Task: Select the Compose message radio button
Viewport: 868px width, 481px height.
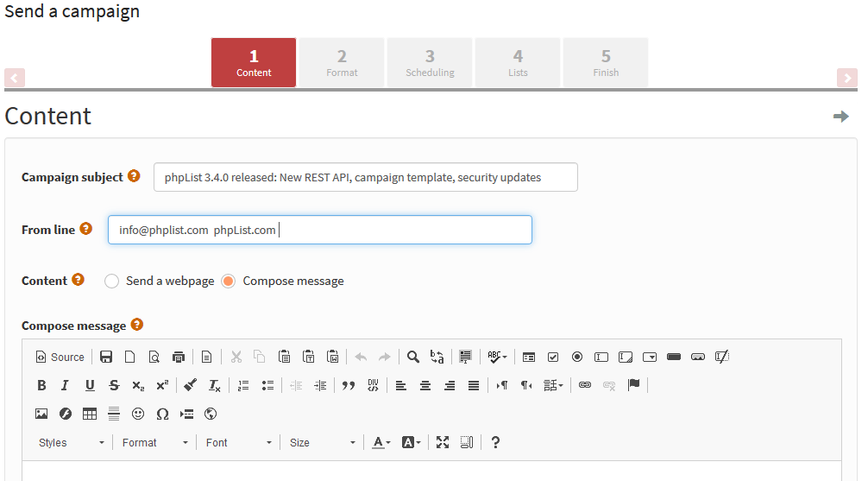Action: tap(228, 281)
